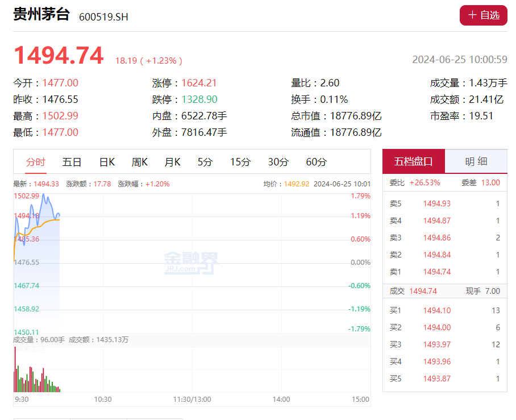Image resolution: width=516 pixels, height=420 pixels.
Task: Click the 昨收 value 1476.55
Action: (x=60, y=99)
